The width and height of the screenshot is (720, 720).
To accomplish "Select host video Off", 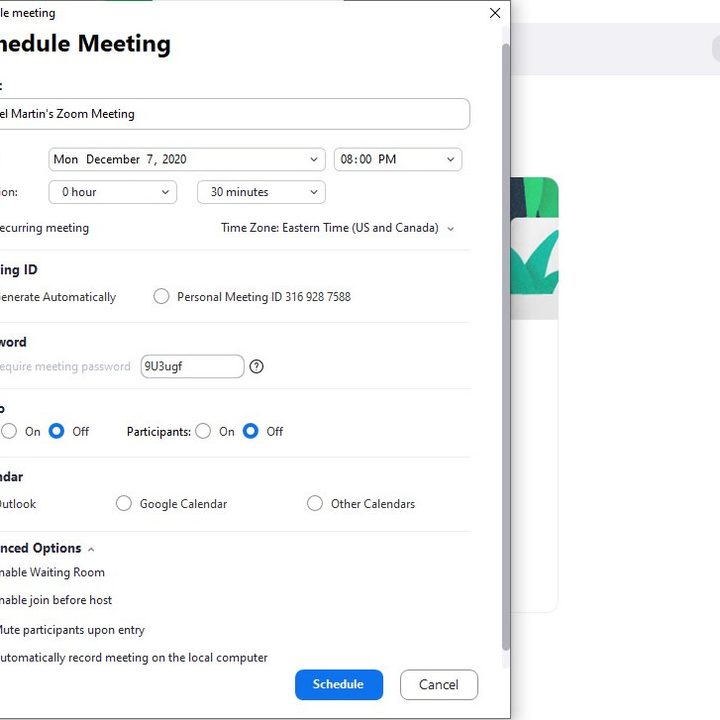I will (56, 431).
